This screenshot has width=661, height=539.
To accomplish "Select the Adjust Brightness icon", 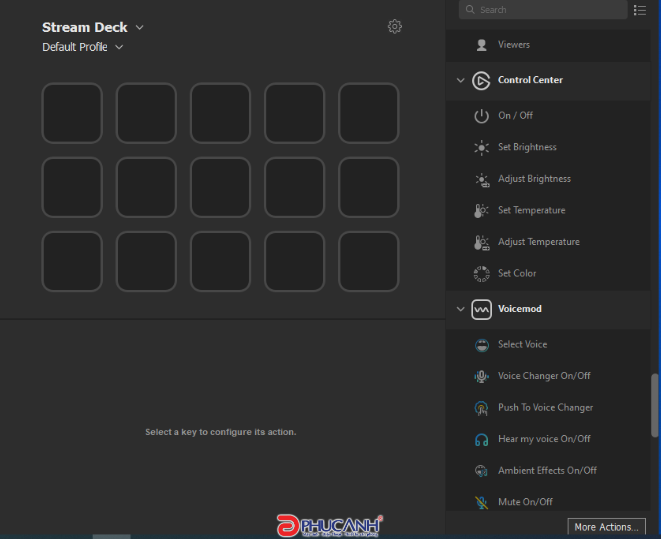I will click(x=482, y=180).
